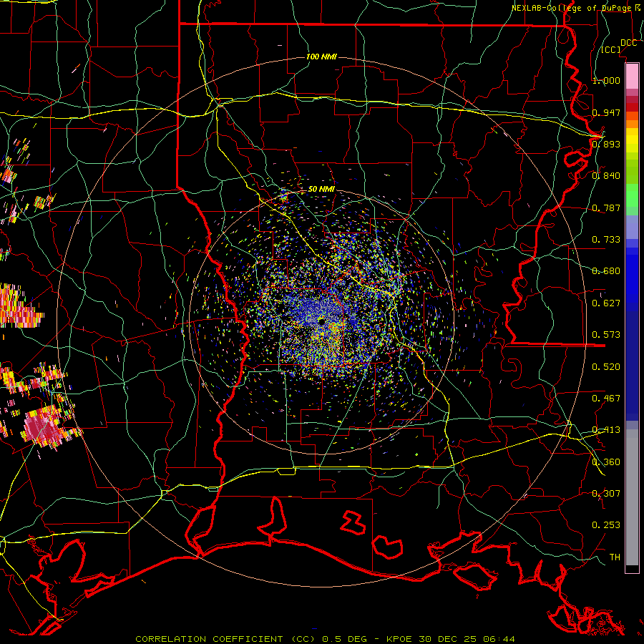Click the 0.253 color scale label
This screenshot has height=644, width=644.
606,525
